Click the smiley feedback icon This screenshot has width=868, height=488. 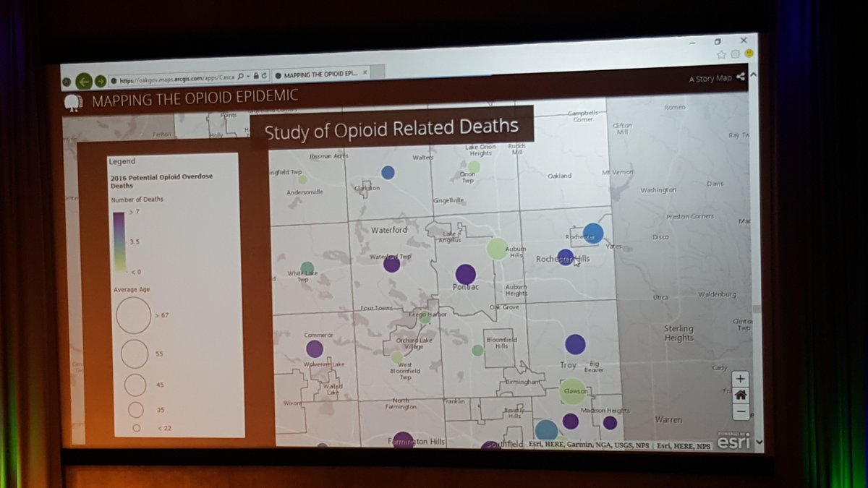(x=749, y=53)
